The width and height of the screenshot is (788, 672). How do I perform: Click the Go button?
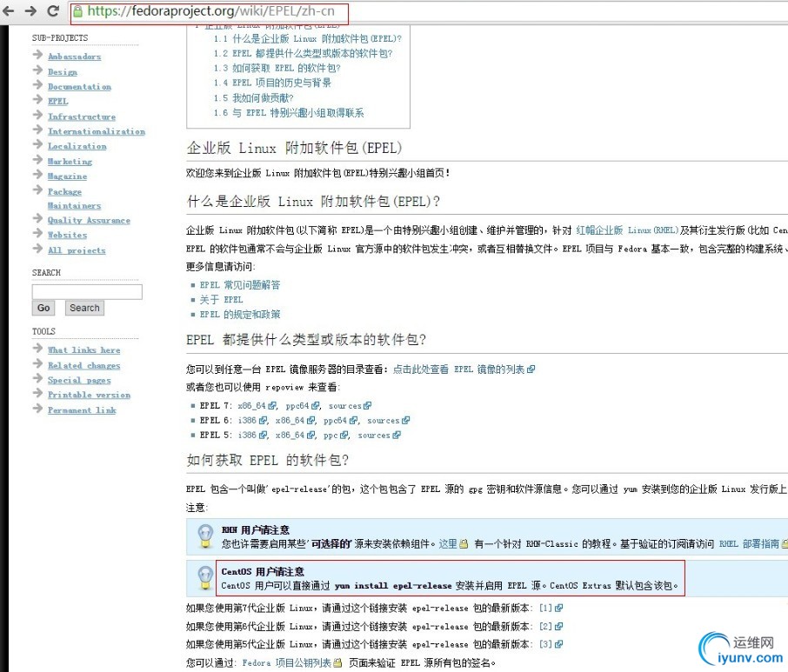(43, 308)
